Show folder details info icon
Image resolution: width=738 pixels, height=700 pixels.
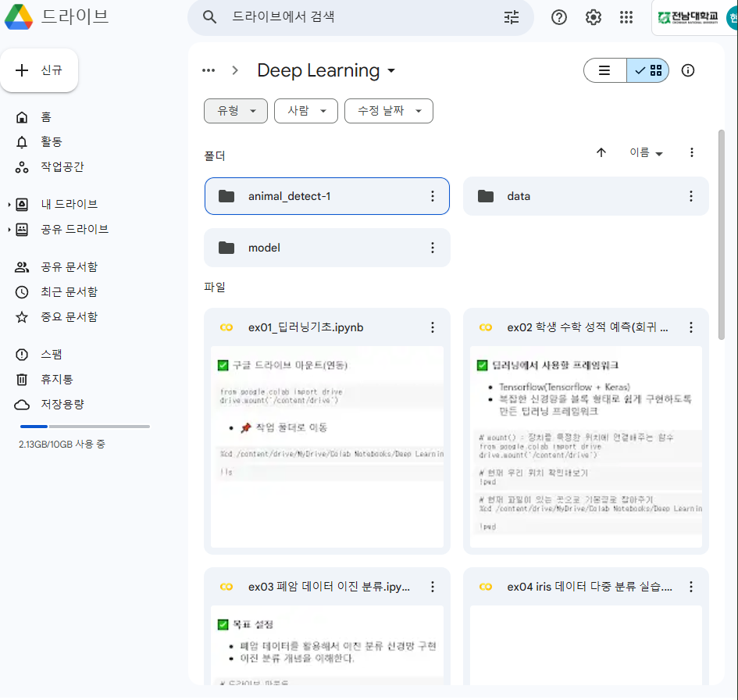coord(688,70)
